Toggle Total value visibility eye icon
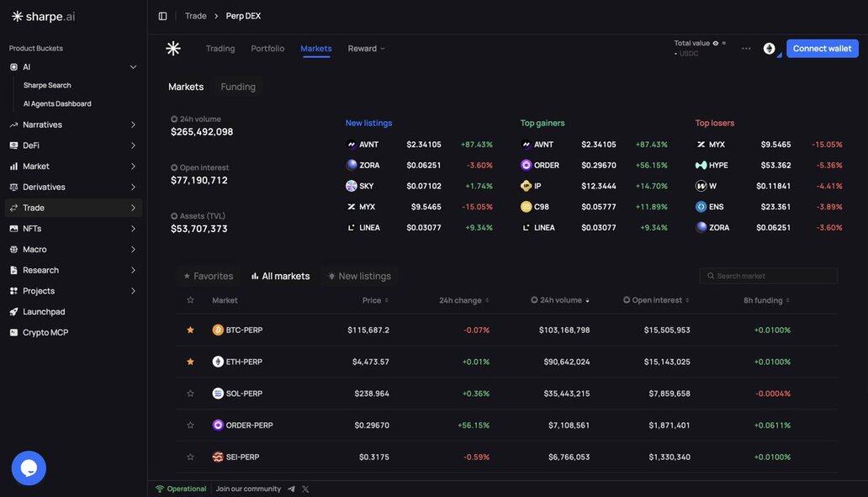The height and width of the screenshot is (497, 868). point(715,43)
